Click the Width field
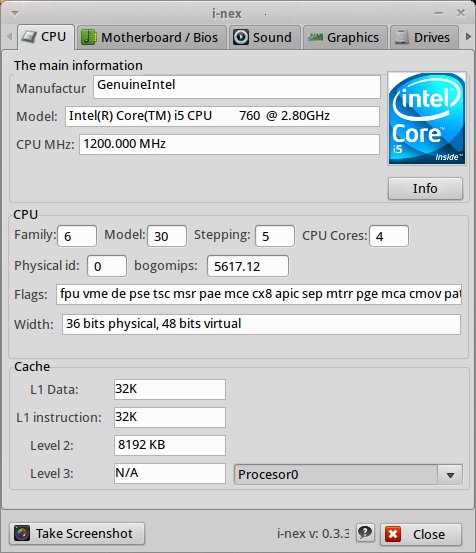The width and height of the screenshot is (476, 553). 261,324
